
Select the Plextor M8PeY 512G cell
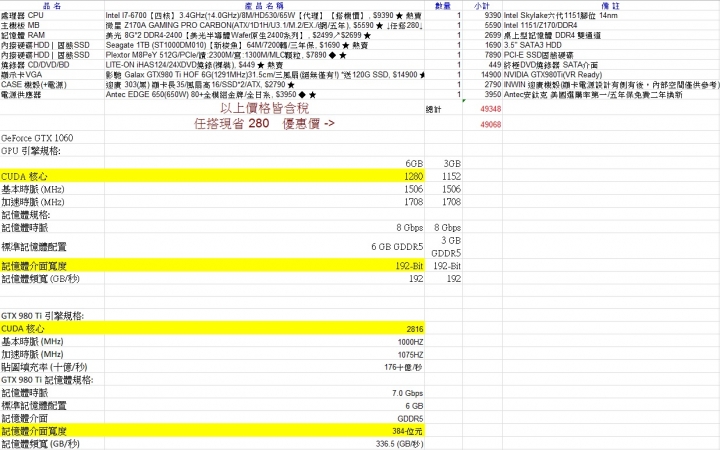(264, 55)
